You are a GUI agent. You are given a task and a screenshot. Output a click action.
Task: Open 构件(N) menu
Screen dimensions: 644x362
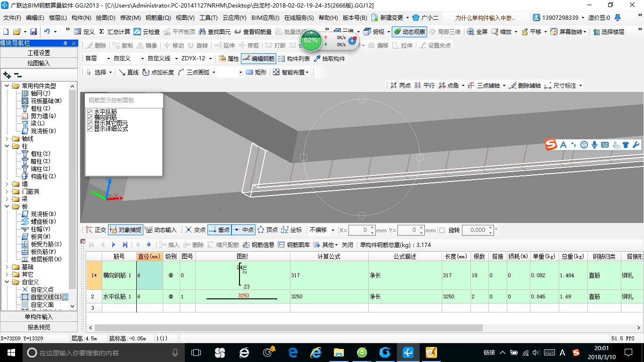coord(81,18)
